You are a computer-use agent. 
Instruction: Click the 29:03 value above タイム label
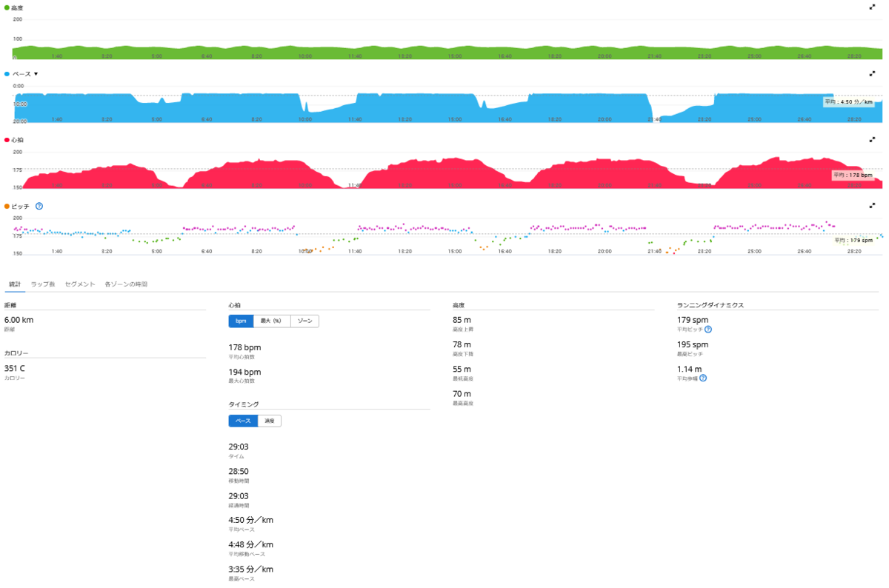[x=239, y=447]
